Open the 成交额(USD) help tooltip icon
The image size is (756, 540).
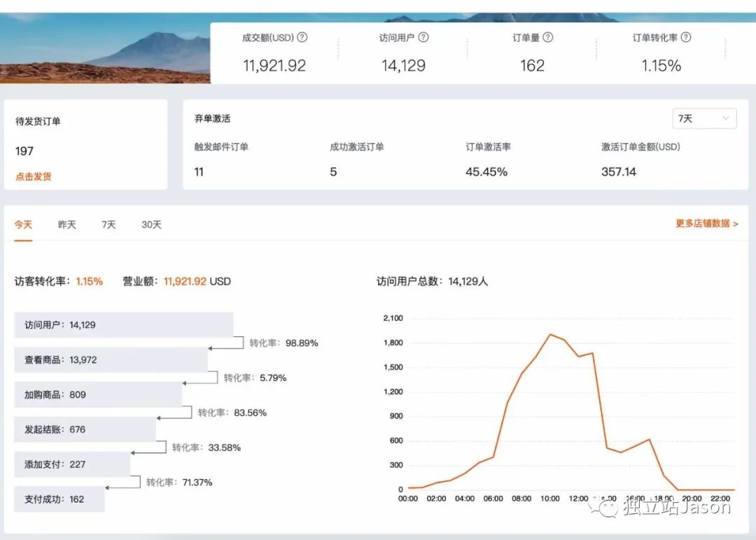tap(301, 39)
